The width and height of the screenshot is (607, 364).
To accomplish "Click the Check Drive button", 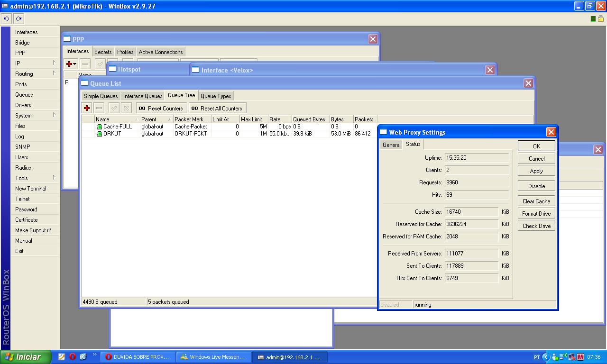I will click(536, 226).
